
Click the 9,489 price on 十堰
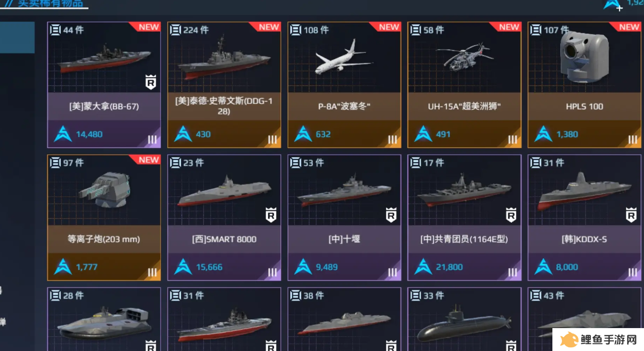[327, 267]
